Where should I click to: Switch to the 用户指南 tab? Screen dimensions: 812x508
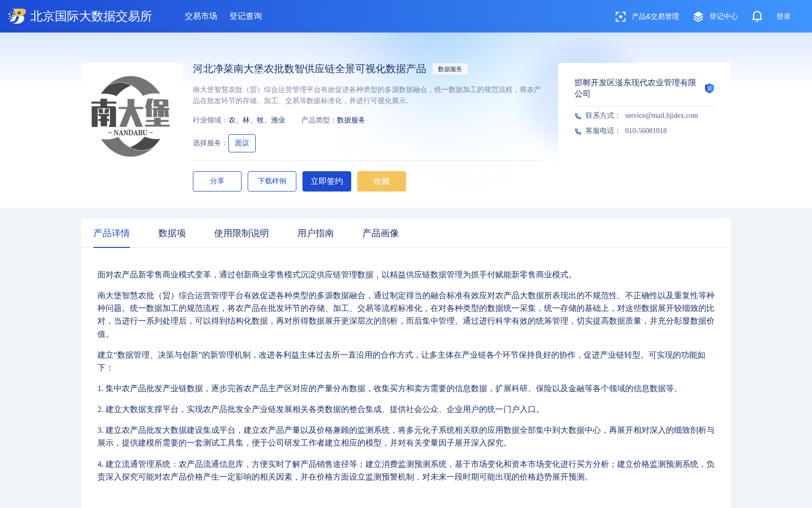pyautogui.click(x=316, y=233)
